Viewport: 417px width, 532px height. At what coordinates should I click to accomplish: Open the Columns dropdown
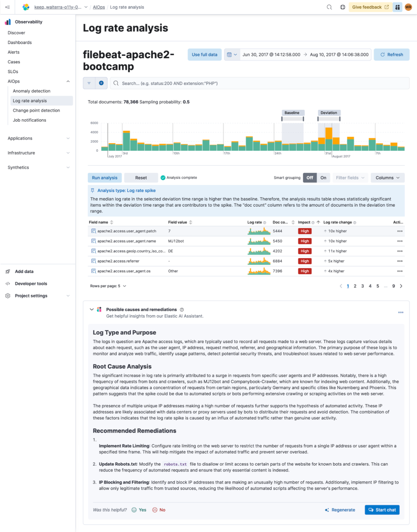pyautogui.click(x=387, y=178)
